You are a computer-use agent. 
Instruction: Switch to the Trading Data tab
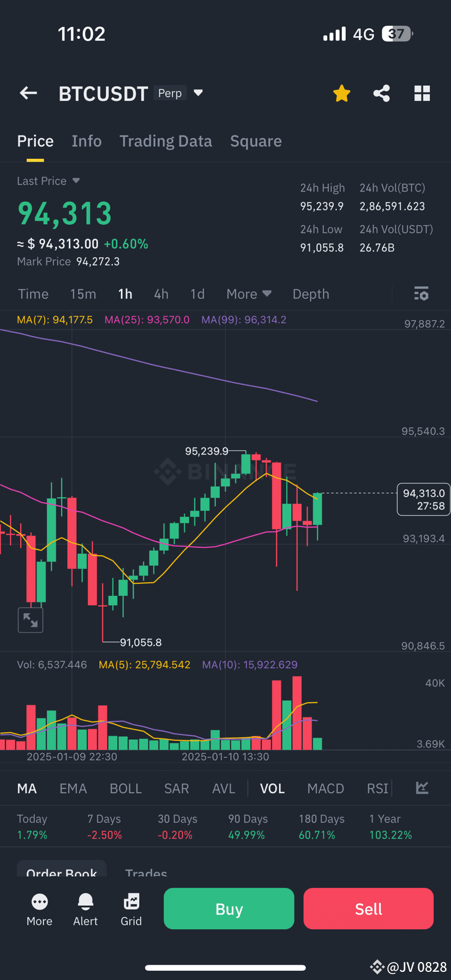pyautogui.click(x=165, y=141)
